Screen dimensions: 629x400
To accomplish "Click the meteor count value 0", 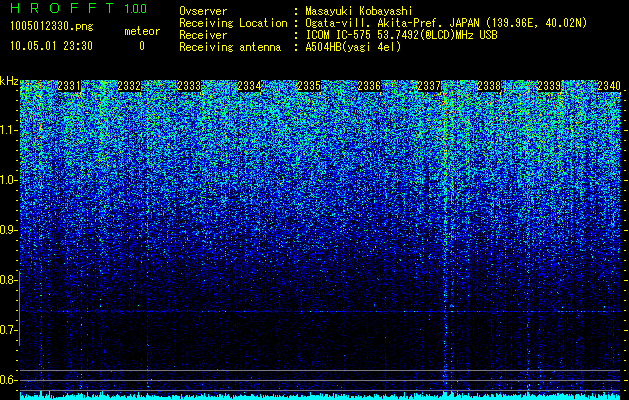I will click(142, 46).
